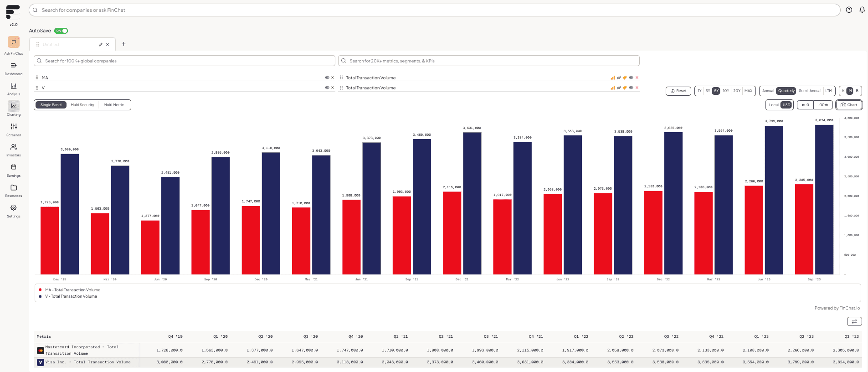
Task: Select the Single Panel view
Action: click(x=51, y=105)
